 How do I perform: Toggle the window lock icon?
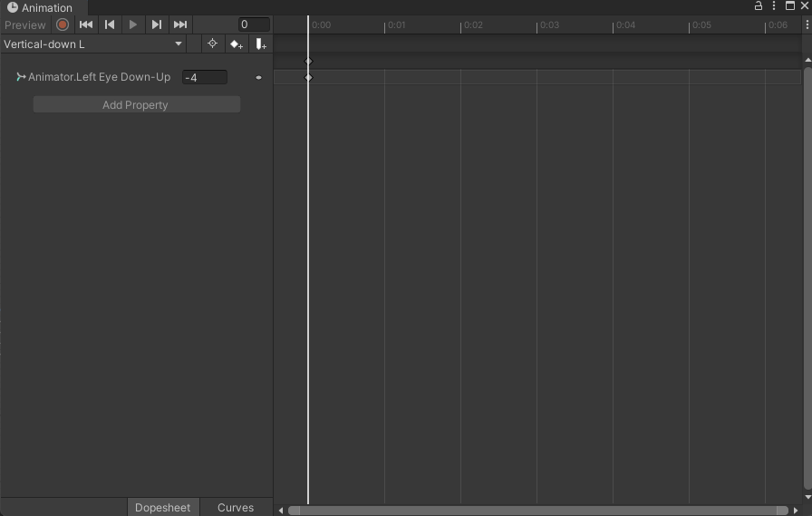pos(759,5)
